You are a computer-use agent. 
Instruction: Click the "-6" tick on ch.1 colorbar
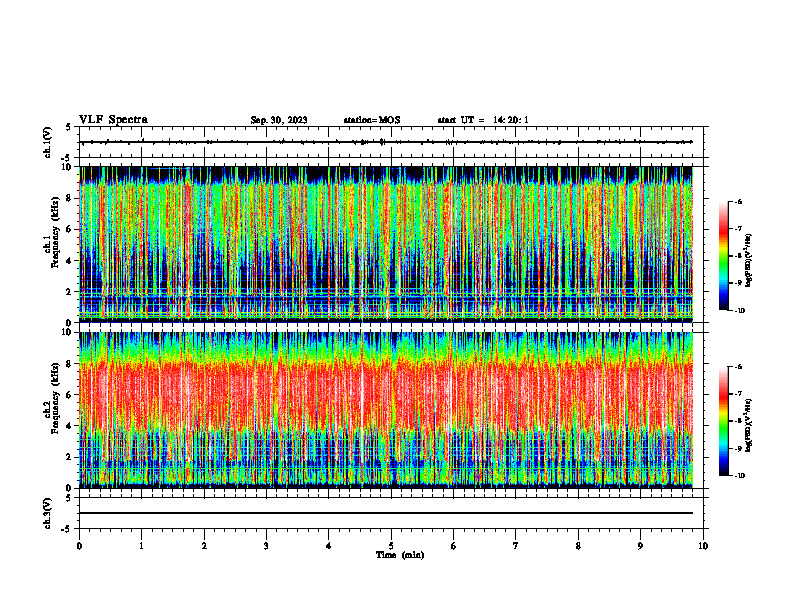click(x=738, y=201)
